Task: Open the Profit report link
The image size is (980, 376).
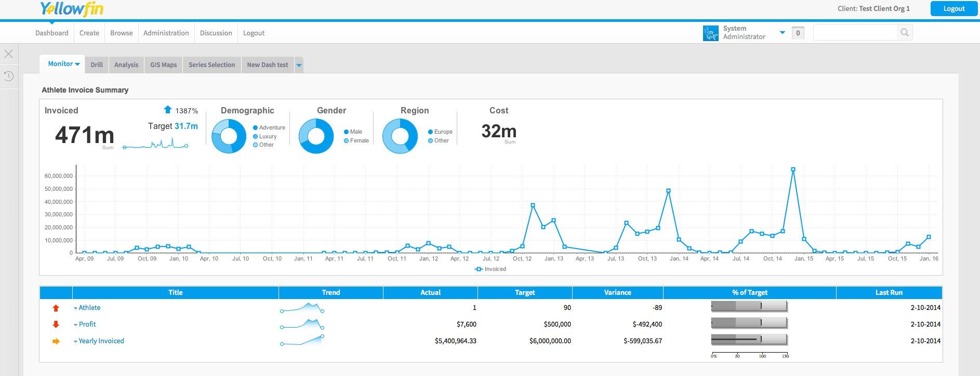Action: [x=87, y=325]
